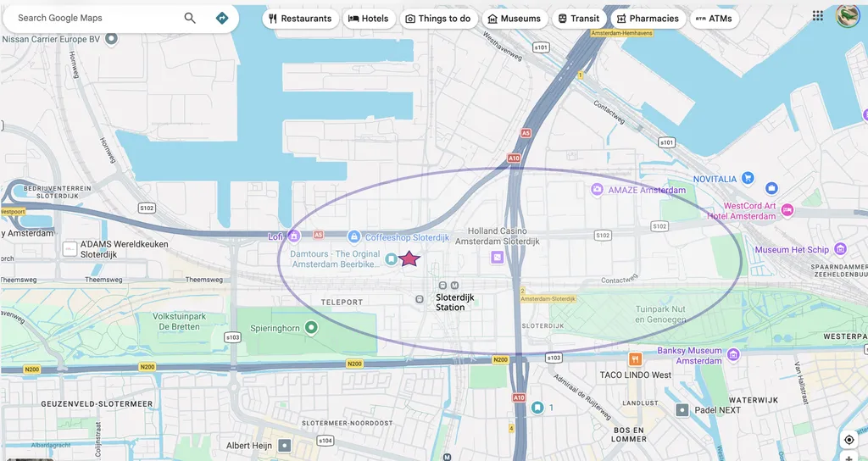Show nearby Pharmacies

coord(648,19)
